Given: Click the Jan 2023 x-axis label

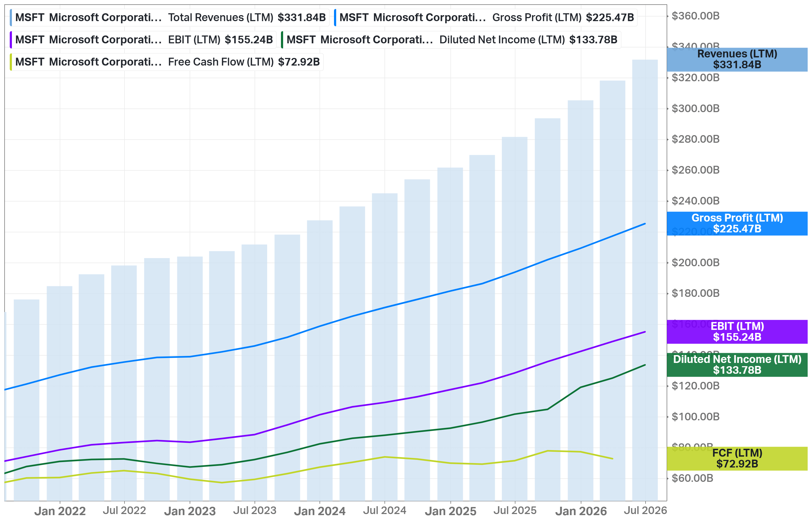Looking at the screenshot, I should pos(190,511).
